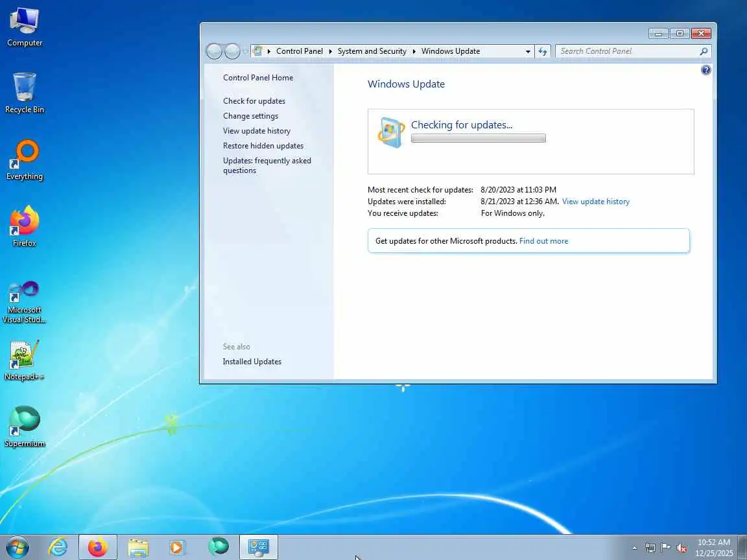Screen dimensions: 747x560
Task: Launch Internet Explorer from the taskbar
Action: pos(58,547)
